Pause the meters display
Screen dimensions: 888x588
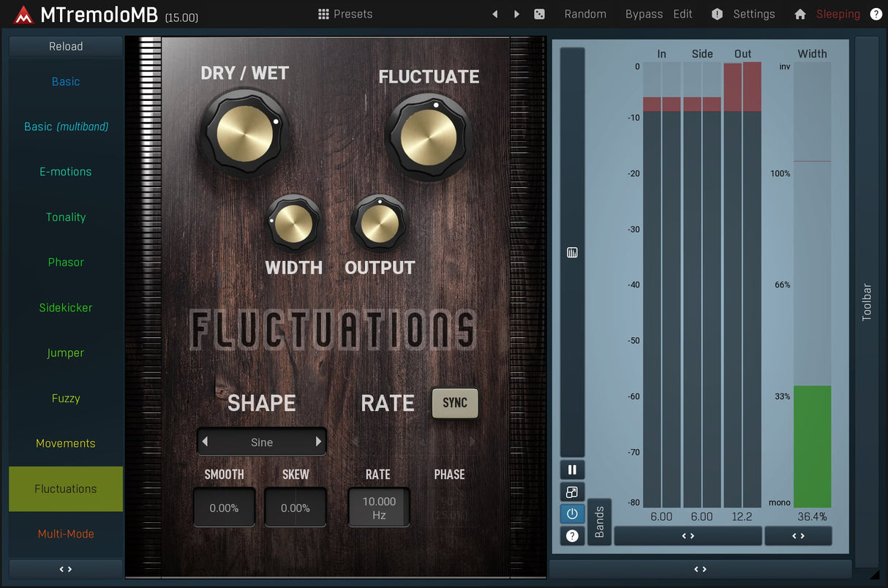572,470
